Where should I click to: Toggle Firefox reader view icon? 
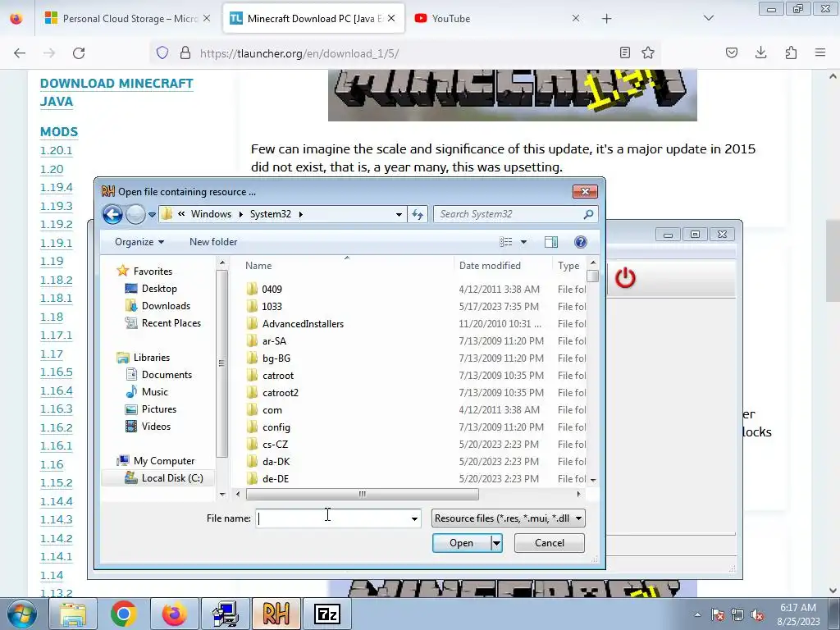click(624, 53)
